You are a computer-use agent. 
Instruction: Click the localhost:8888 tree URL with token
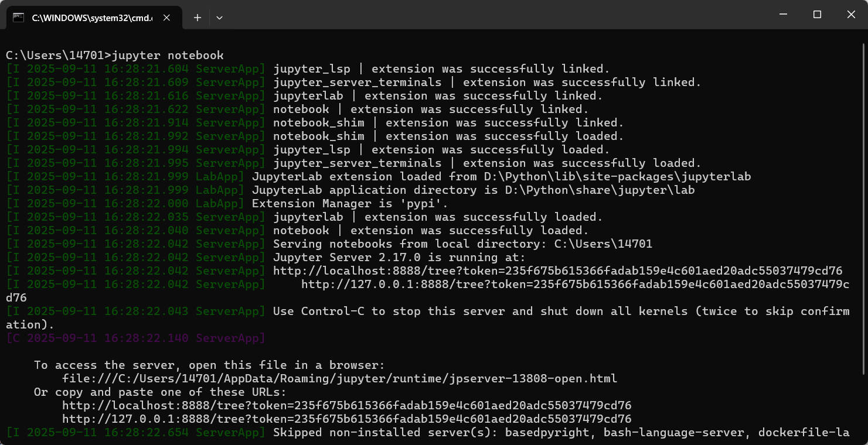557,271
